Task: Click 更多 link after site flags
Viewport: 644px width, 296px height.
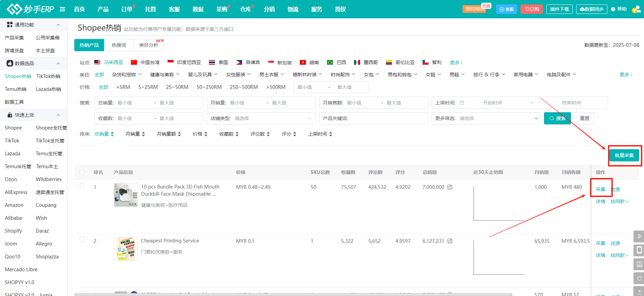Action: point(456,63)
